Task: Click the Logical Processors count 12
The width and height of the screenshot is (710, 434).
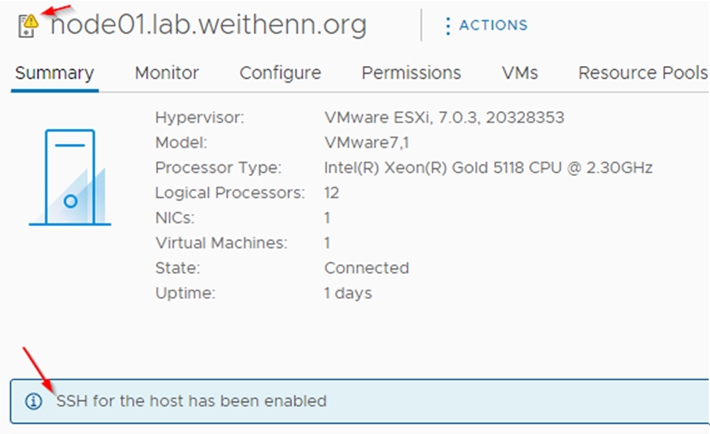Action: (x=331, y=193)
